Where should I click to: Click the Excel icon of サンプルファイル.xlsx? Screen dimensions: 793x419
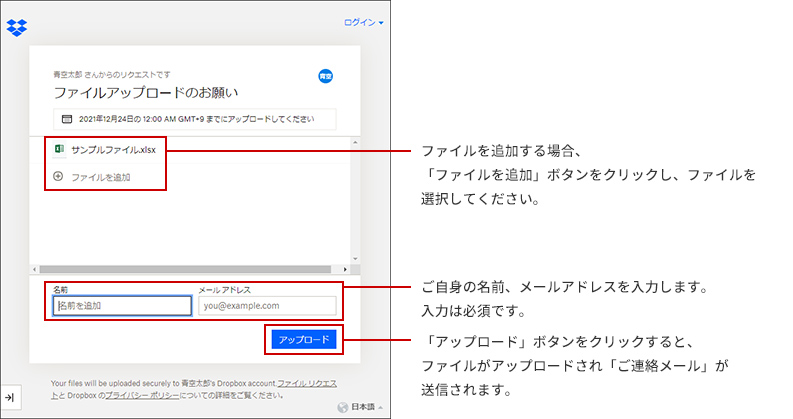pos(59,149)
